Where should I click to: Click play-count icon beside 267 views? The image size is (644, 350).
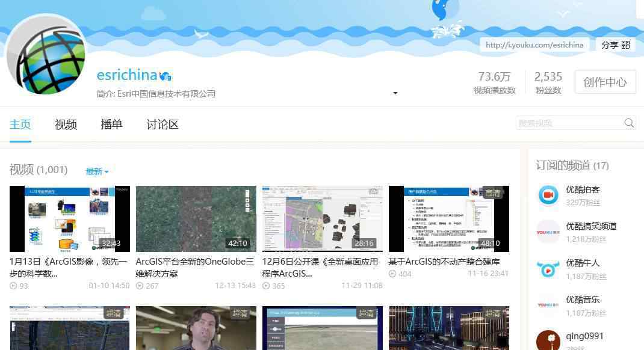[x=140, y=286]
